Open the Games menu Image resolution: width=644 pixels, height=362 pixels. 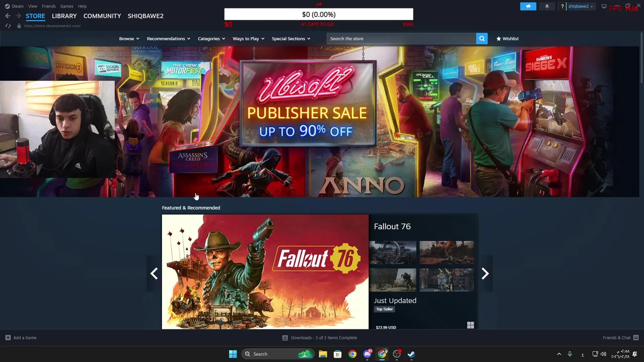pyautogui.click(x=66, y=6)
